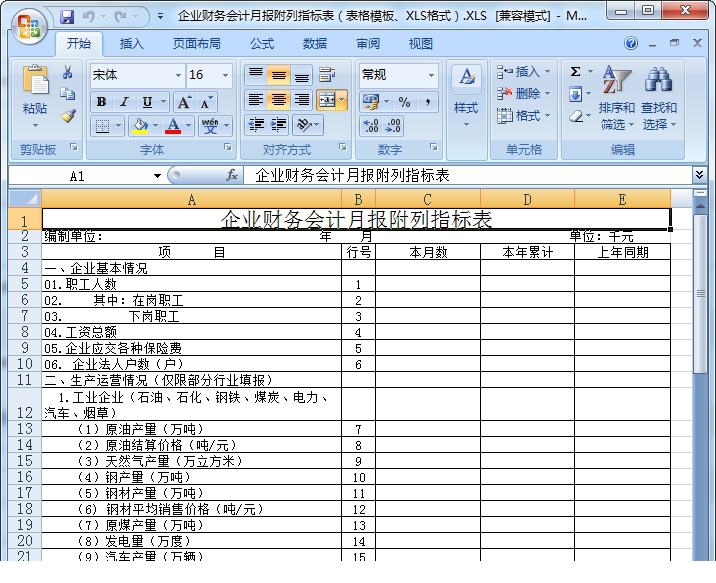Viewport: 716px width, 583px height.
Task: Copy selection with the copy icon
Action: pos(68,94)
